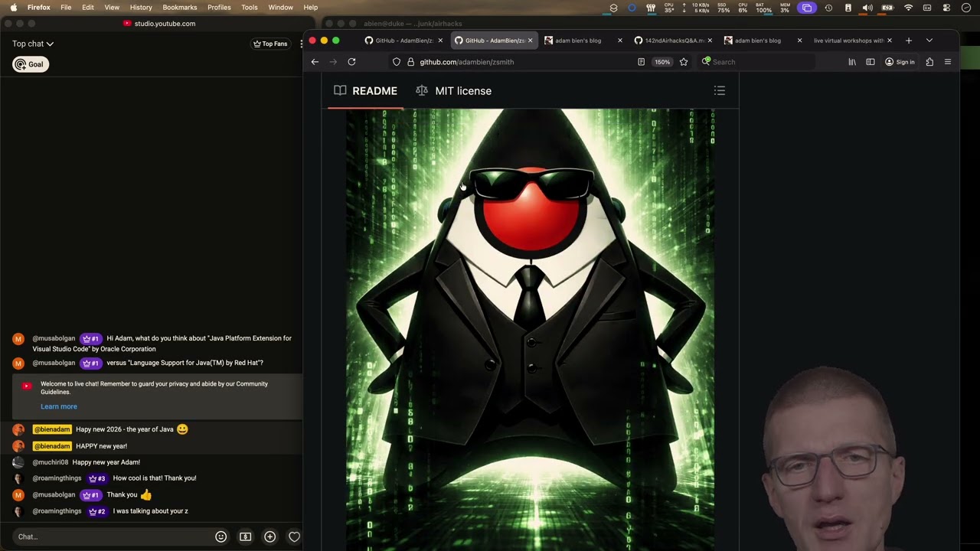Screen dimensions: 980x551
Task: Open the Edit menu
Action: [88, 8]
